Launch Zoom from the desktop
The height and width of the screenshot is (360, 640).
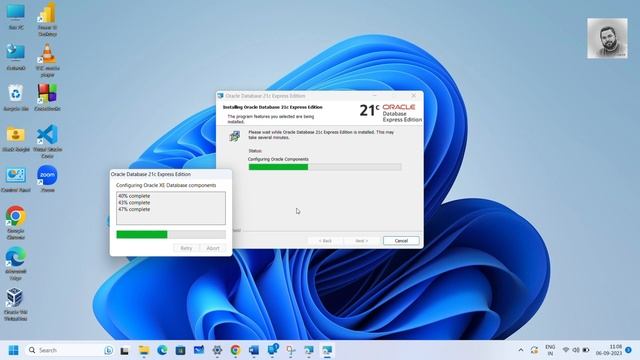point(47,179)
